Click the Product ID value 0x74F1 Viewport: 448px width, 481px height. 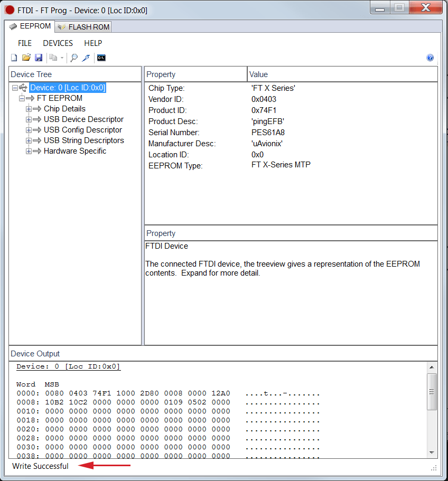click(264, 110)
